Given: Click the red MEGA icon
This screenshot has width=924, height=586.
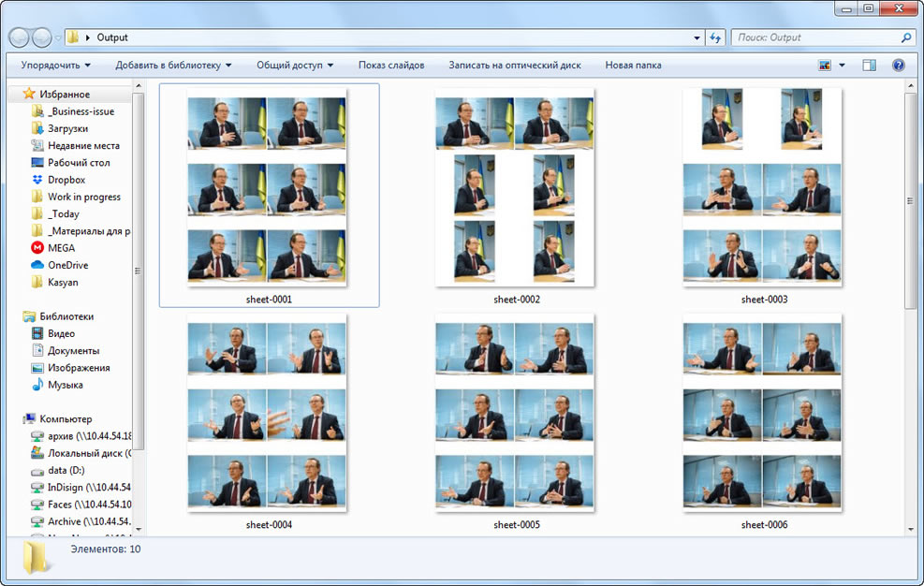Looking at the screenshot, I should [x=37, y=248].
